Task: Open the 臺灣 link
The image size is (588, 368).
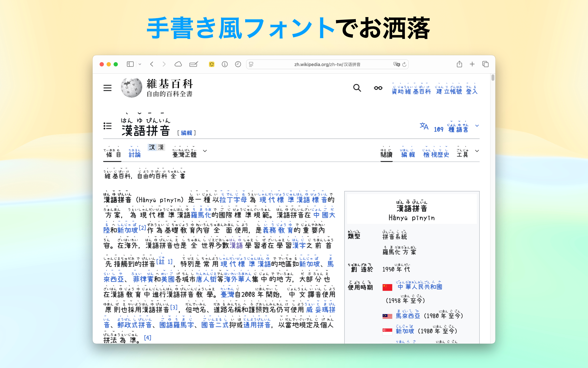Action: tap(227, 294)
